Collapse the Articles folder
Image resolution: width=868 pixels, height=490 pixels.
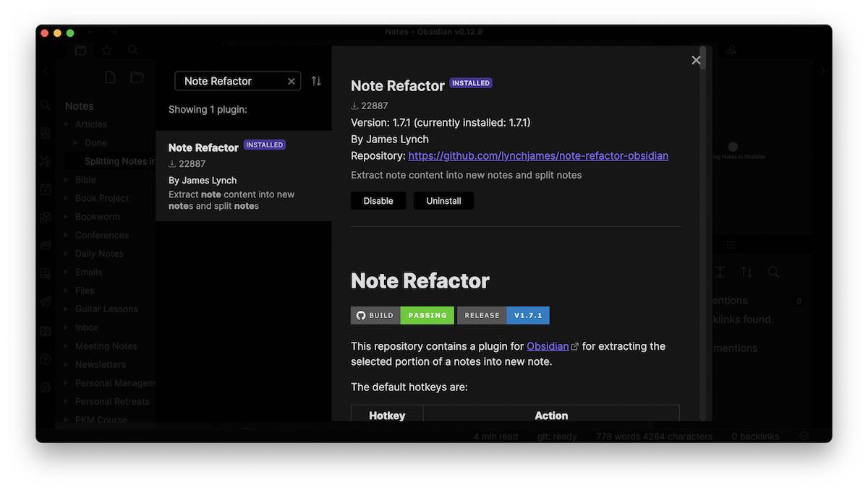pyautogui.click(x=66, y=124)
